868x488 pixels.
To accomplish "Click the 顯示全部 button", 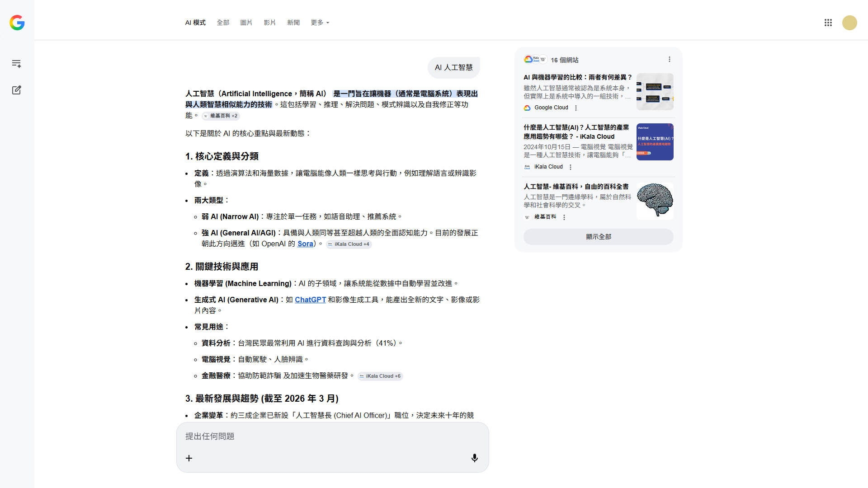I will [598, 237].
